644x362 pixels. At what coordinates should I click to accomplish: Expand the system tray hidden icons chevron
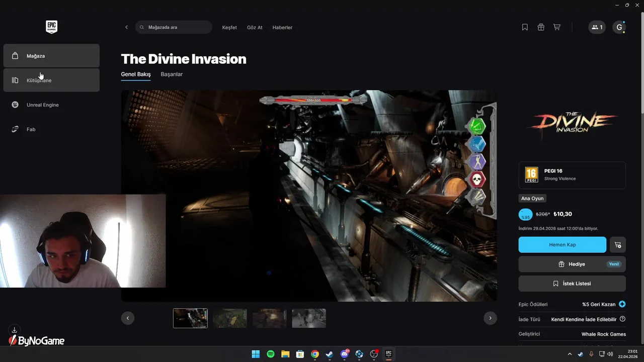[570, 354]
